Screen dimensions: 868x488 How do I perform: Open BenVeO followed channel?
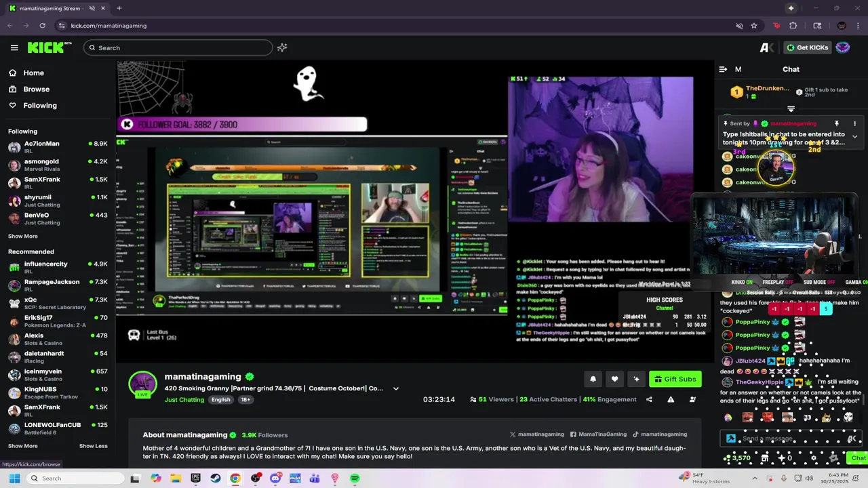pyautogui.click(x=58, y=219)
